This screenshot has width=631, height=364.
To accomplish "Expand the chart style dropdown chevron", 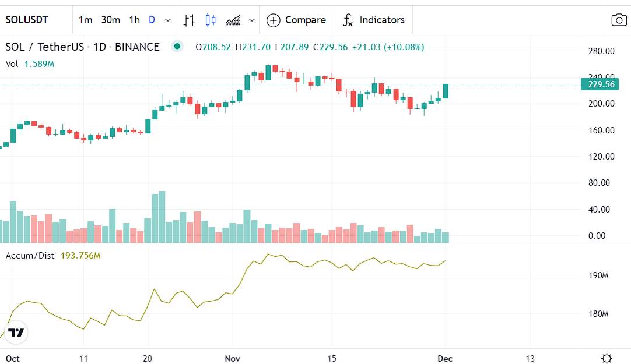I will pos(252,20).
